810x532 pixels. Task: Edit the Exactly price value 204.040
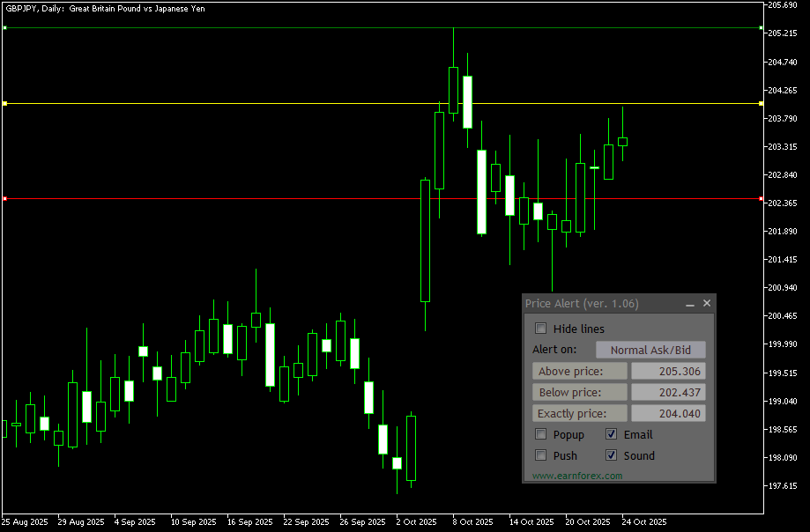(668, 413)
